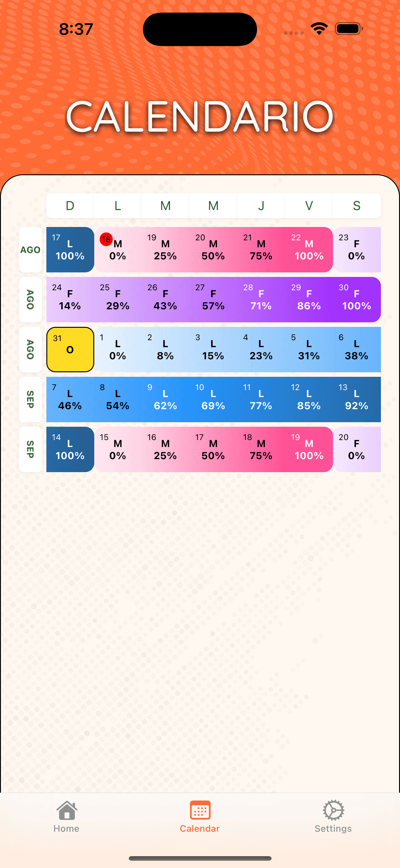Select the yellow ovulation day 31 cell
Image resolution: width=400 pixels, height=868 pixels.
[x=70, y=350]
